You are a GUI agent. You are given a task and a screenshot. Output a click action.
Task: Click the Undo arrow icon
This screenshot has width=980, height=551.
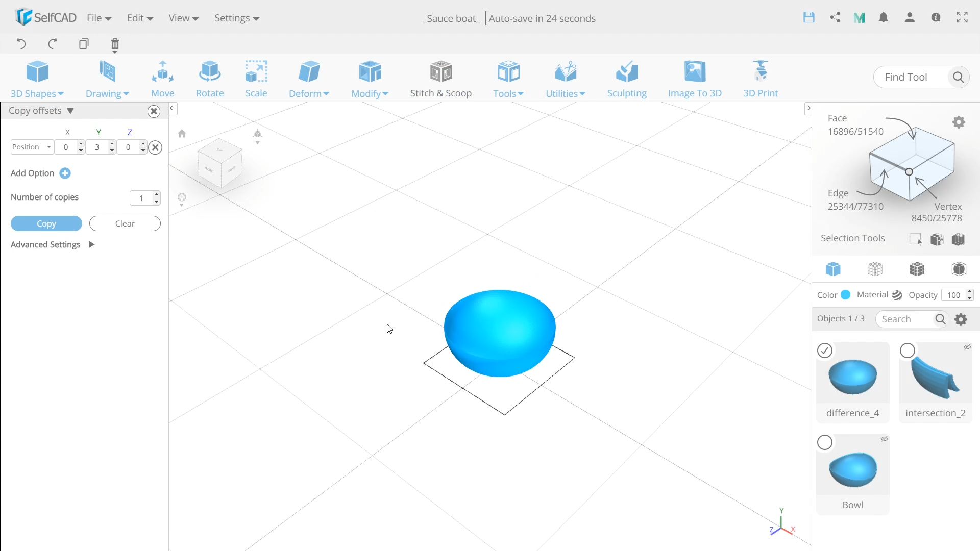pos(21,44)
